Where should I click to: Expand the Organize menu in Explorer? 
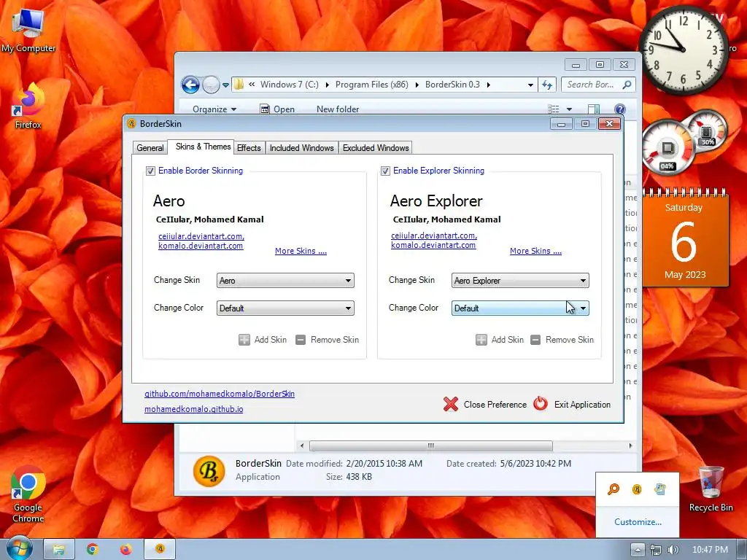[x=214, y=109]
